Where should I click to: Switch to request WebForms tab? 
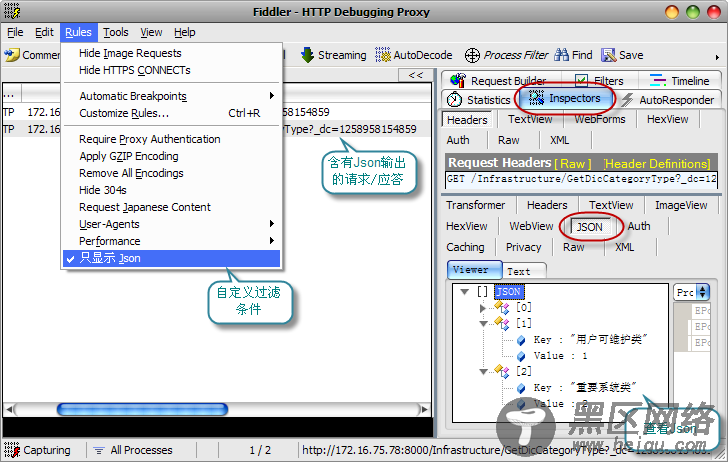[x=600, y=119]
